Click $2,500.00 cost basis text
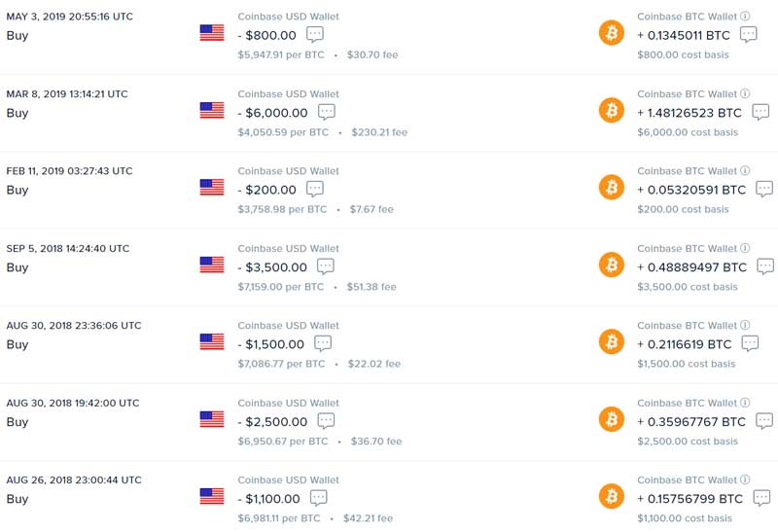Screen dimensions: 778x532 [x=688, y=442]
